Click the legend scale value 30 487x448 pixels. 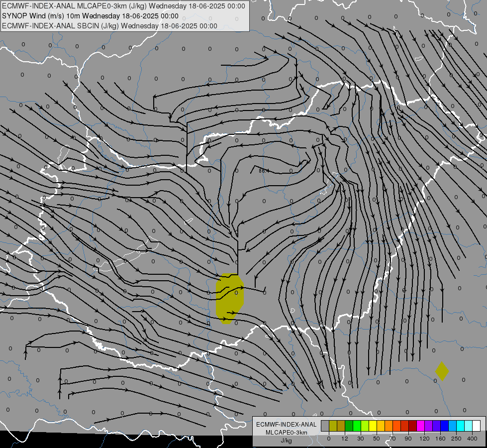click(361, 439)
